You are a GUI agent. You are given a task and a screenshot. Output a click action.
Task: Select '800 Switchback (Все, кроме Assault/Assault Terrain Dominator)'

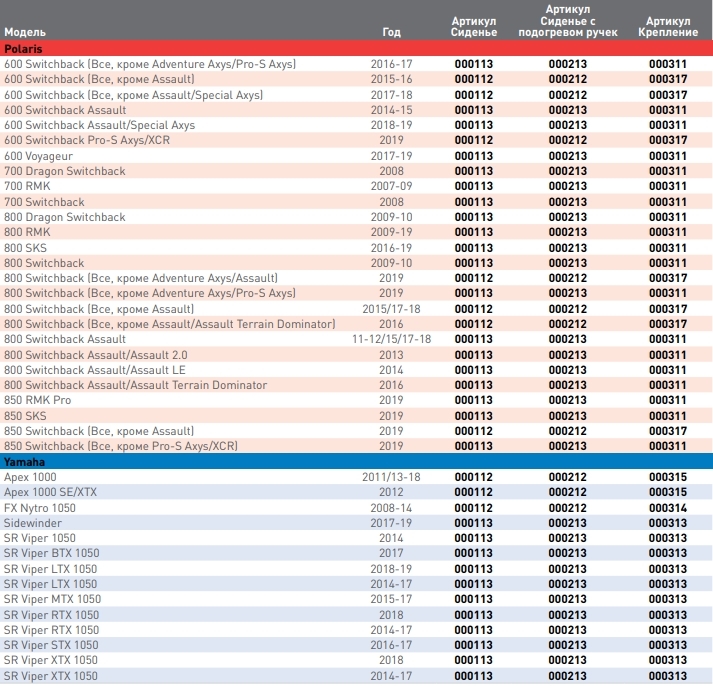coord(170,324)
